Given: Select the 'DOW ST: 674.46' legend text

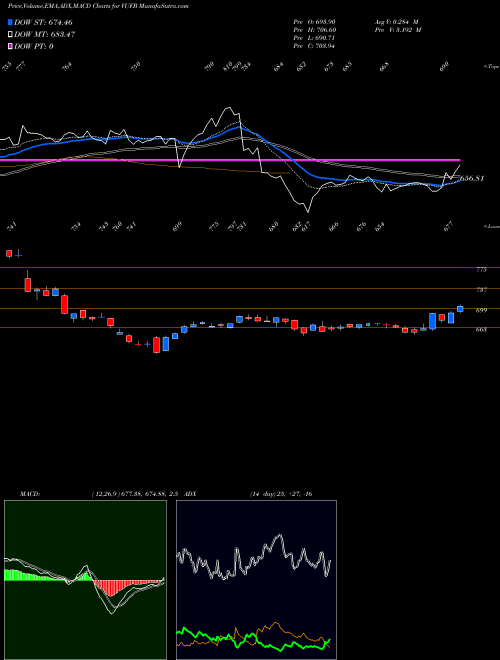Looking at the screenshot, I should coord(44,22).
